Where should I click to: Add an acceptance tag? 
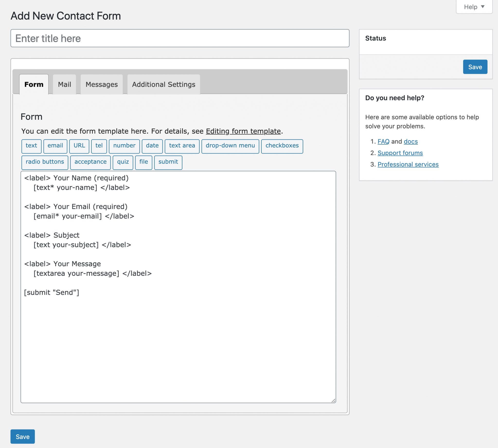pyautogui.click(x=90, y=162)
